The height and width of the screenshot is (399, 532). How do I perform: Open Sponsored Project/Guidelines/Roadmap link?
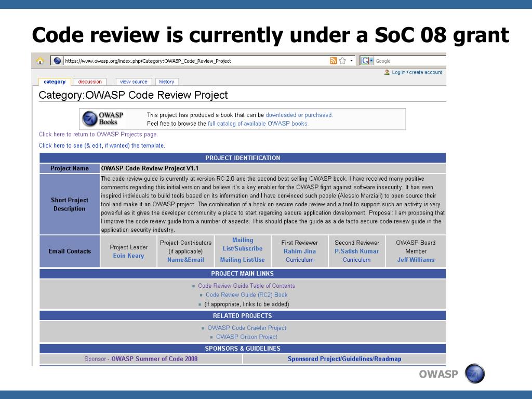click(344, 359)
